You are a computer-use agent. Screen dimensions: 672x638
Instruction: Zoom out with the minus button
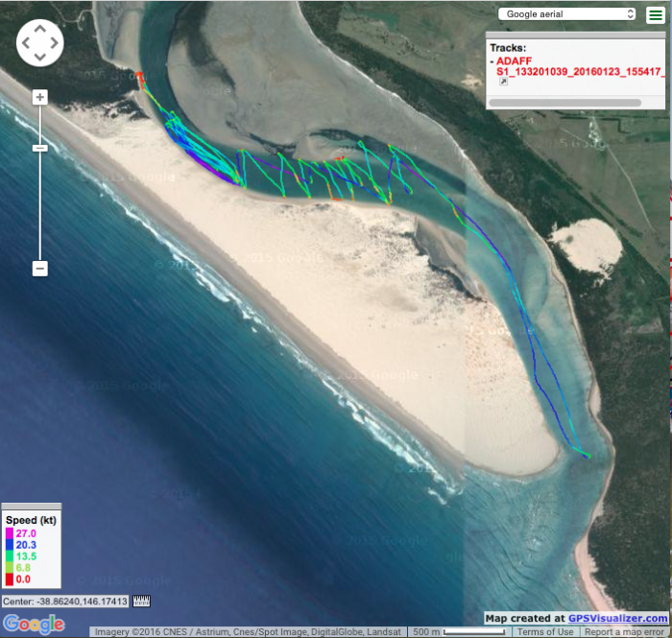[x=40, y=269]
